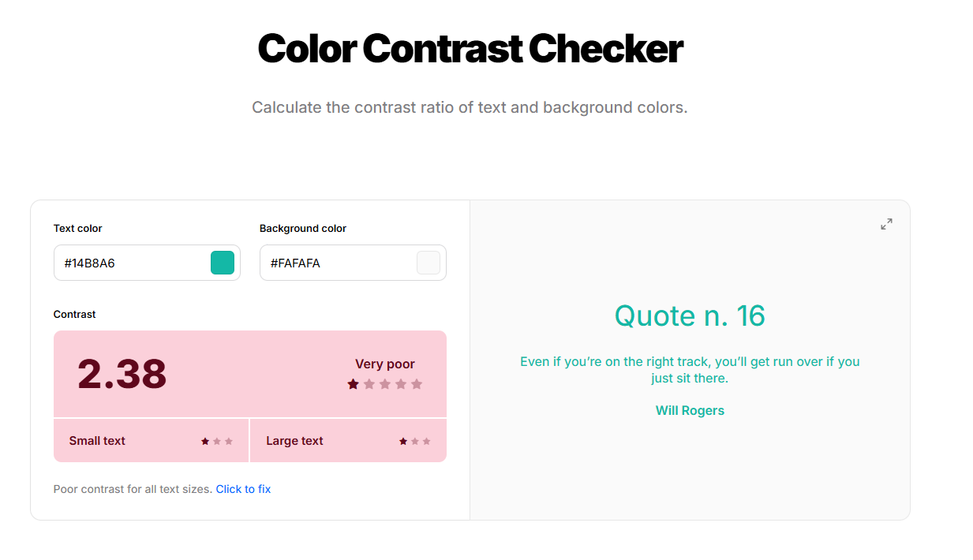Click the last star in the contrast rating
The image size is (973, 560).
point(417,385)
